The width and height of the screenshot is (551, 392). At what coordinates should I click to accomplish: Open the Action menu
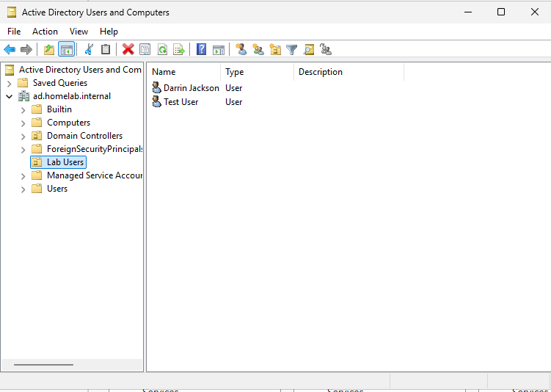point(45,32)
